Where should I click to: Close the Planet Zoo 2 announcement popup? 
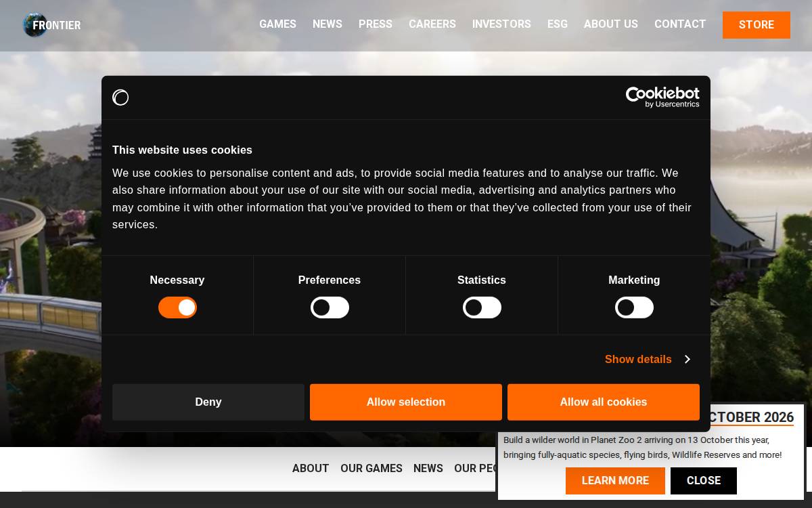coord(704,481)
